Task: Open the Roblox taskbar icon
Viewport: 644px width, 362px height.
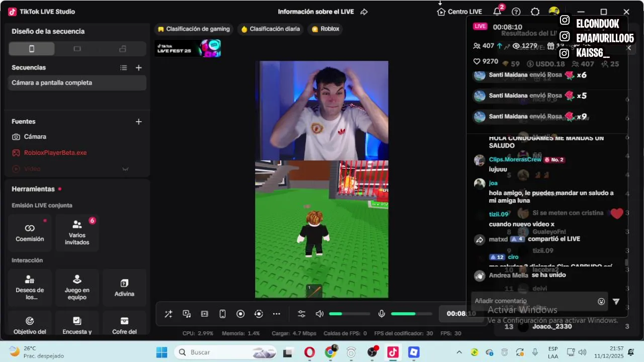Action: [x=414, y=352]
